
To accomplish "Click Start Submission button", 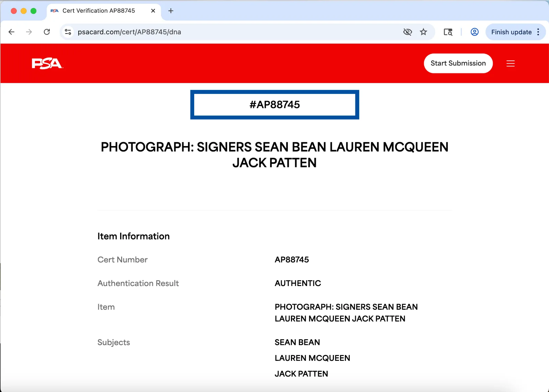I will (458, 63).
